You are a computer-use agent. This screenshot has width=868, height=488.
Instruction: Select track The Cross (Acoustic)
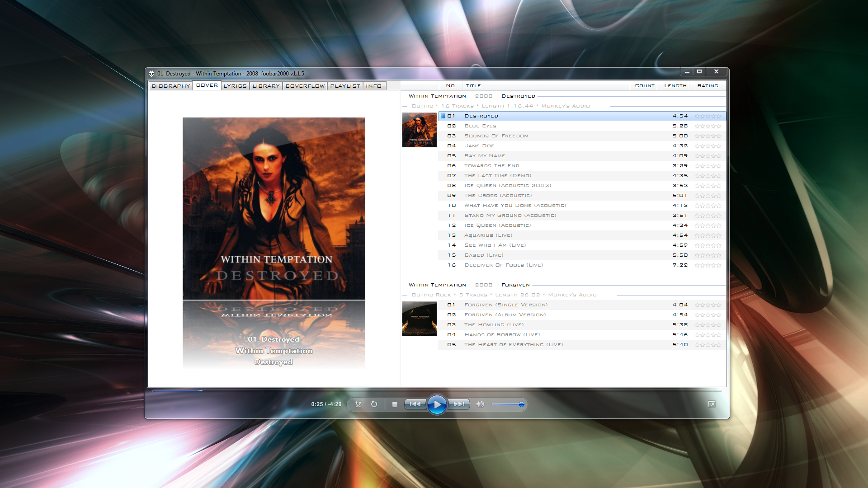click(x=582, y=196)
